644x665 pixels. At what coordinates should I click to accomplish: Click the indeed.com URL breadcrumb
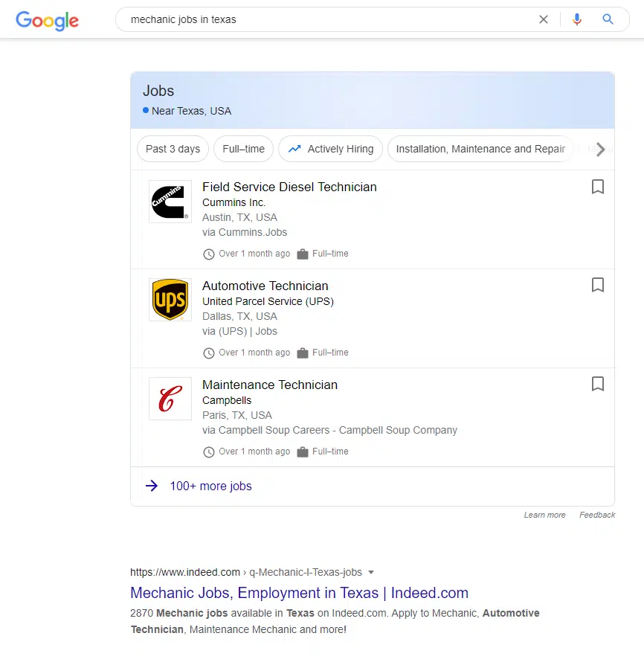click(x=246, y=572)
